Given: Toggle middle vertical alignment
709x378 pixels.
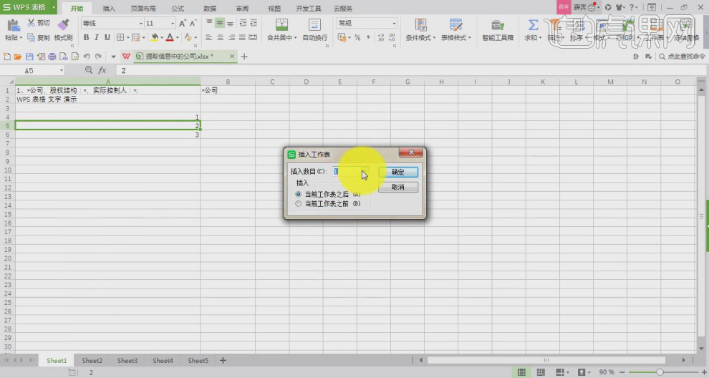Looking at the screenshot, I should pos(219,23).
